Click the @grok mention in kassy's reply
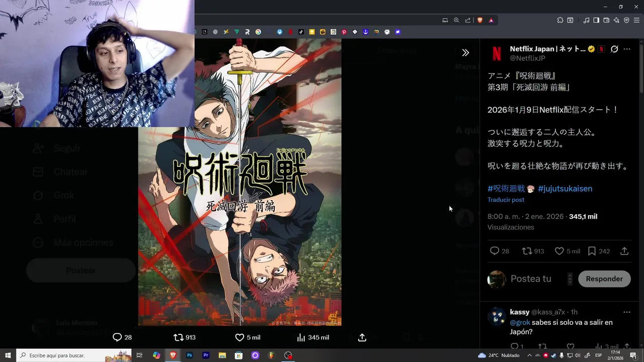Image resolution: width=644 pixels, height=362 pixels. pos(519,322)
